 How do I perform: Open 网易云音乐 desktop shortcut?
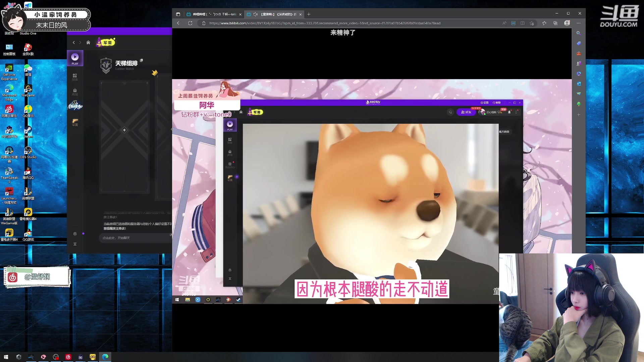tap(9, 111)
